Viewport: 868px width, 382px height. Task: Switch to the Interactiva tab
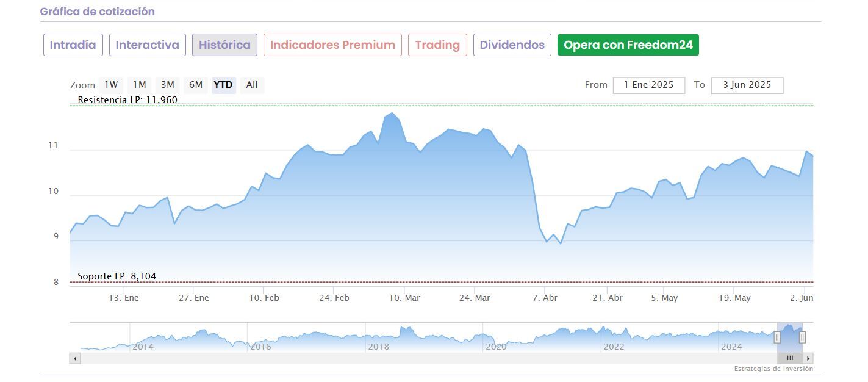(x=148, y=45)
